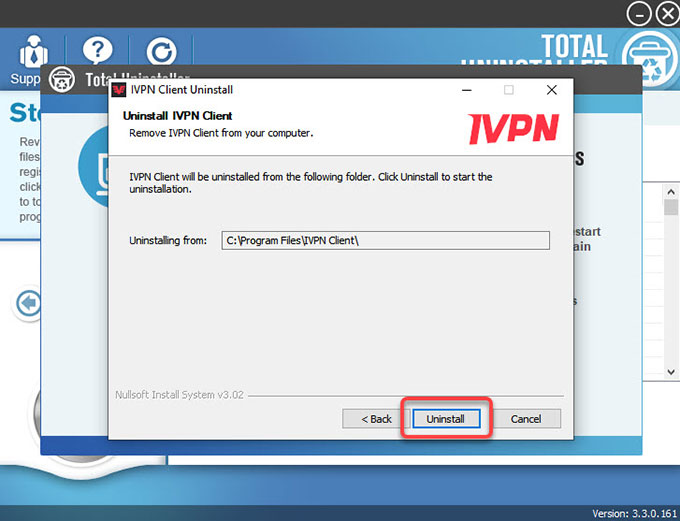The image size is (680, 521).
Task: Click the IVPN red logo in dialog
Action: 513,128
